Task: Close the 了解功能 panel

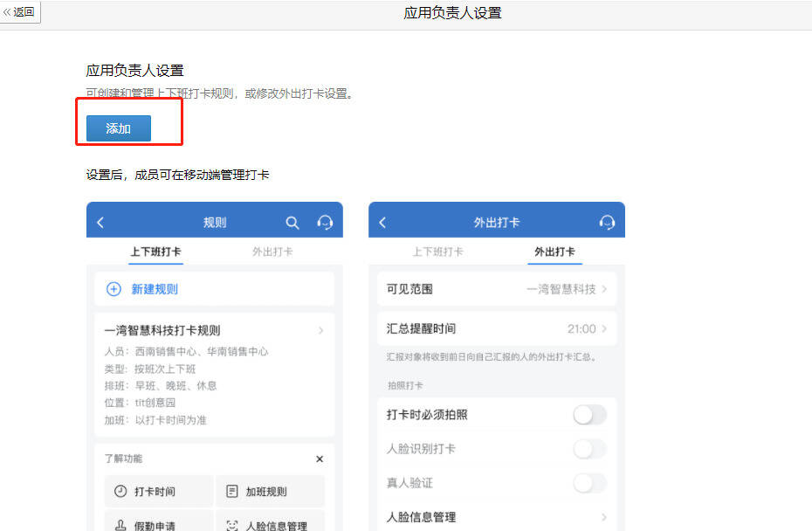Action: pos(320,459)
